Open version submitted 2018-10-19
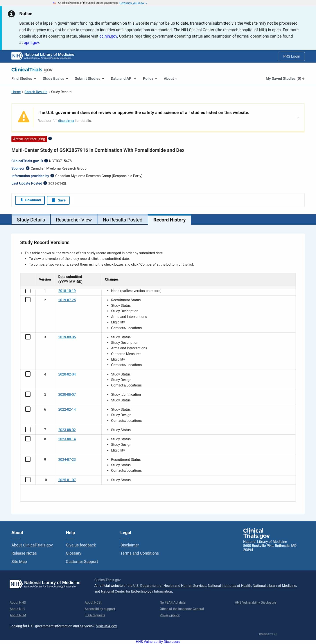The height and width of the screenshot is (644, 316). click(x=67, y=291)
